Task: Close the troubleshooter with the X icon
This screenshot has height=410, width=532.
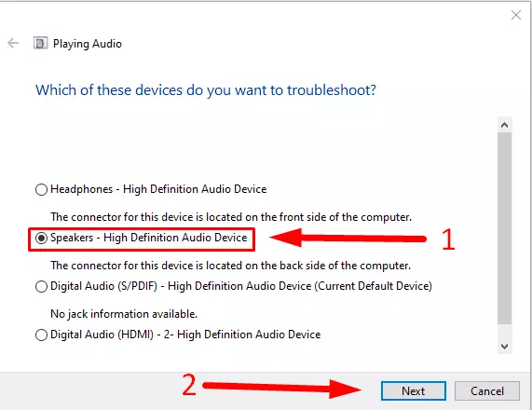Action: coord(516,15)
